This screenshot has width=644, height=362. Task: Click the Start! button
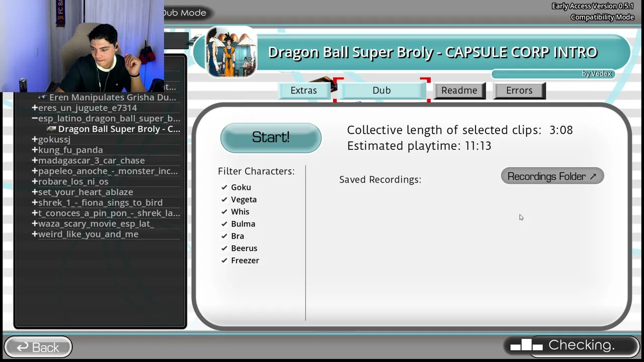[x=271, y=138]
